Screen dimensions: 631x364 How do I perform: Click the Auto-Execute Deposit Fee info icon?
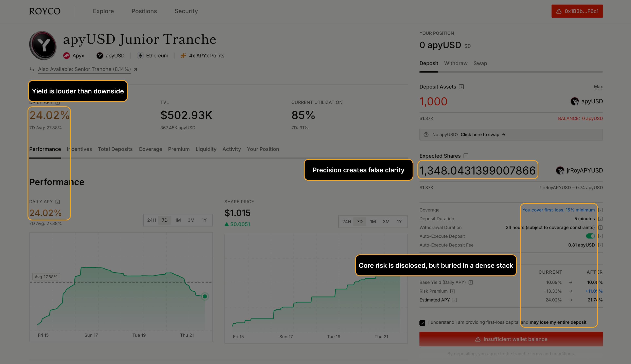click(x=600, y=245)
